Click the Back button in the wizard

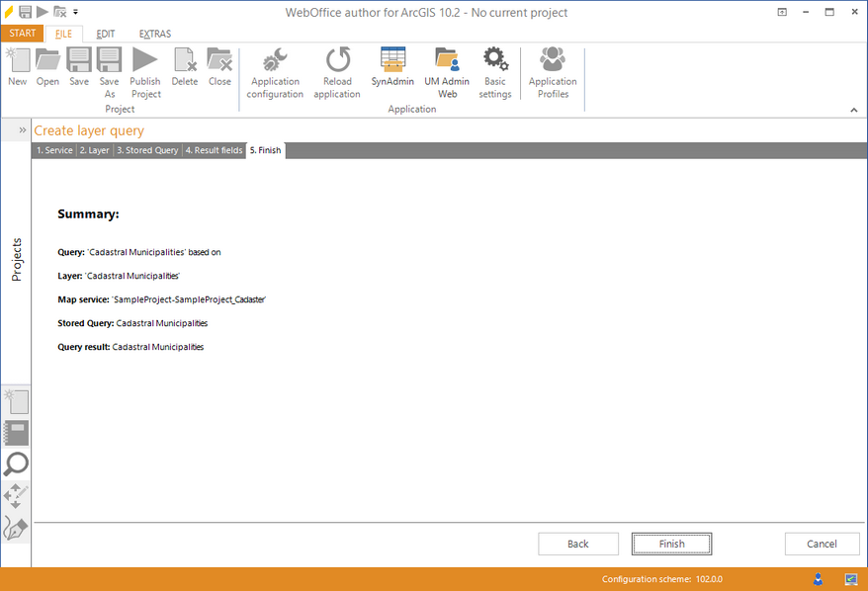[577, 543]
